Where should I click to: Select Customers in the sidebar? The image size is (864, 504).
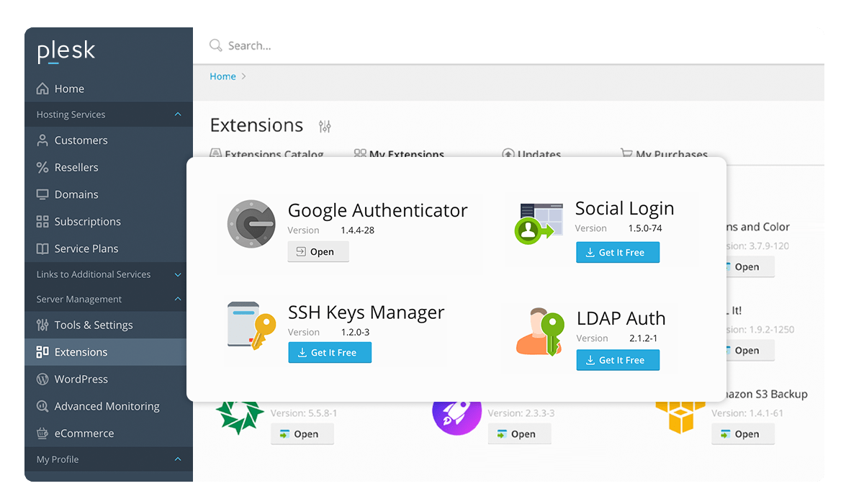pos(81,140)
